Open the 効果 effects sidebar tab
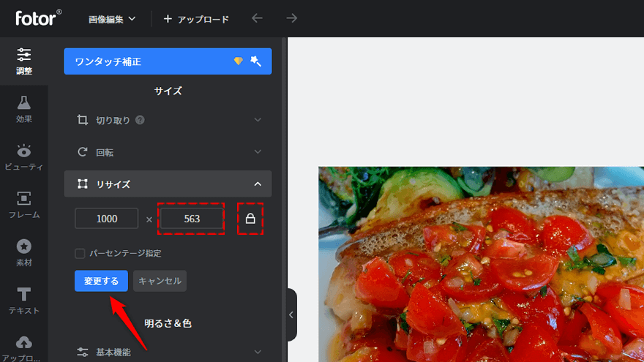The width and height of the screenshot is (644, 362). 24,109
